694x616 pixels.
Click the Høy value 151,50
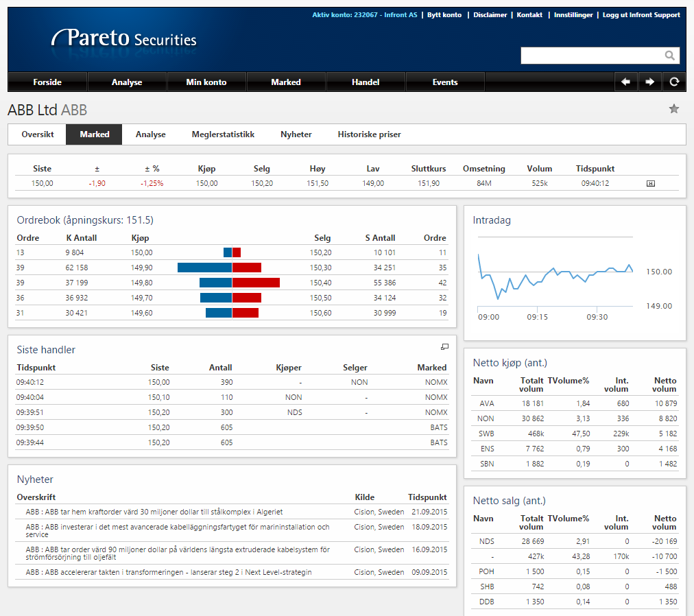[x=318, y=183]
